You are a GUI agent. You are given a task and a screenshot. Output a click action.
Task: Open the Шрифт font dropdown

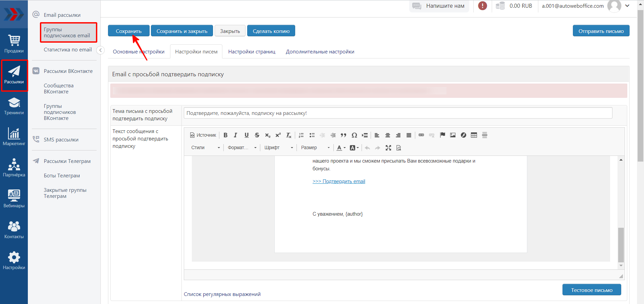(x=278, y=148)
